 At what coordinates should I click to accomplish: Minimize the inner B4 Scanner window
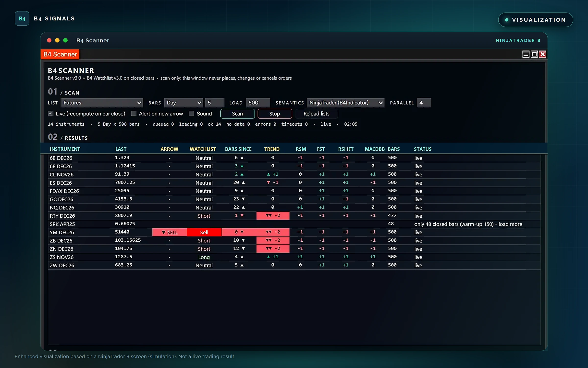(526, 54)
